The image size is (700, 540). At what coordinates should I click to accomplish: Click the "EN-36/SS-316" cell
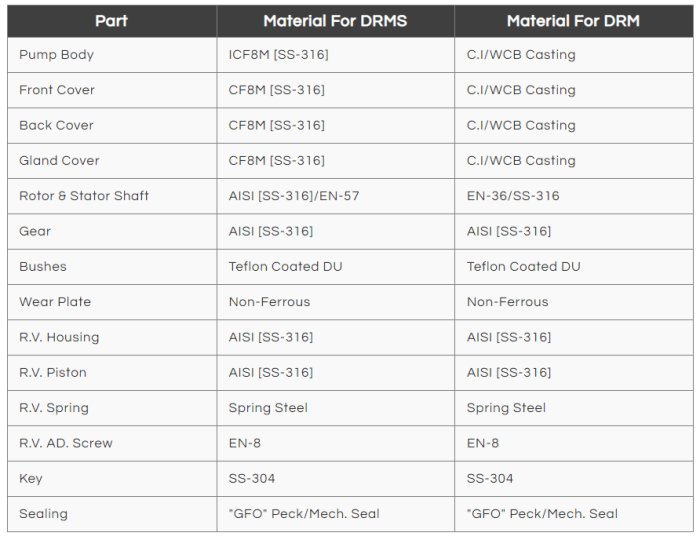tap(513, 196)
